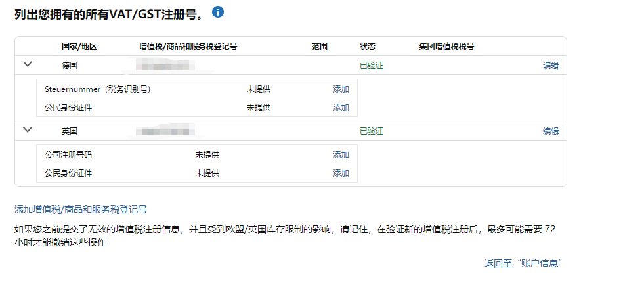Click 添加 next to 公司注册号码
644x281 pixels.
(341, 154)
